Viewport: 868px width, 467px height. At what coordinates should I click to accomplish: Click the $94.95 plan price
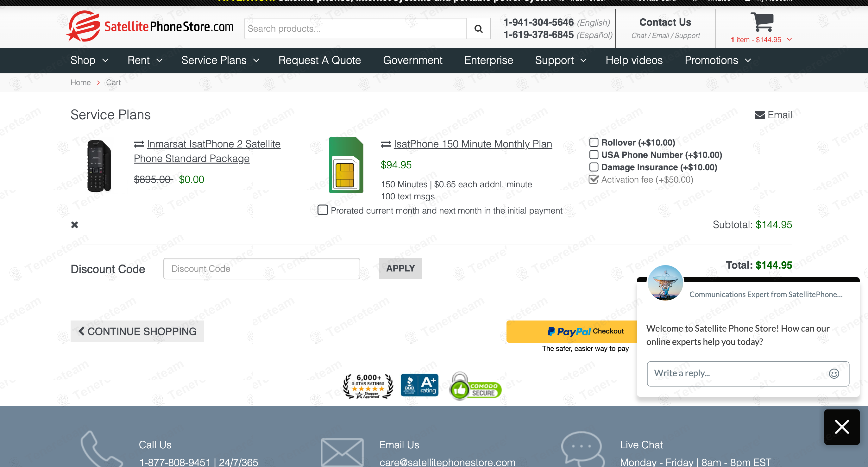(396, 165)
